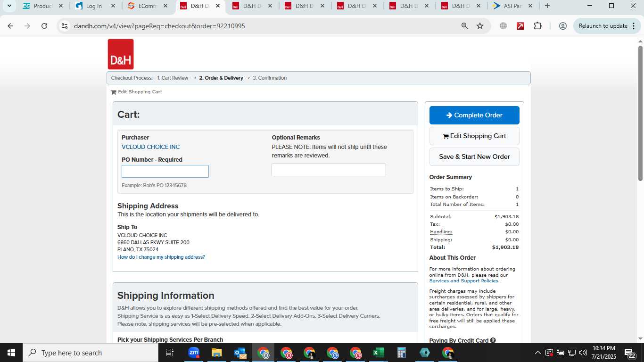Click the Total amount $1,903.18
This screenshot has width=644, height=362.
505,247
